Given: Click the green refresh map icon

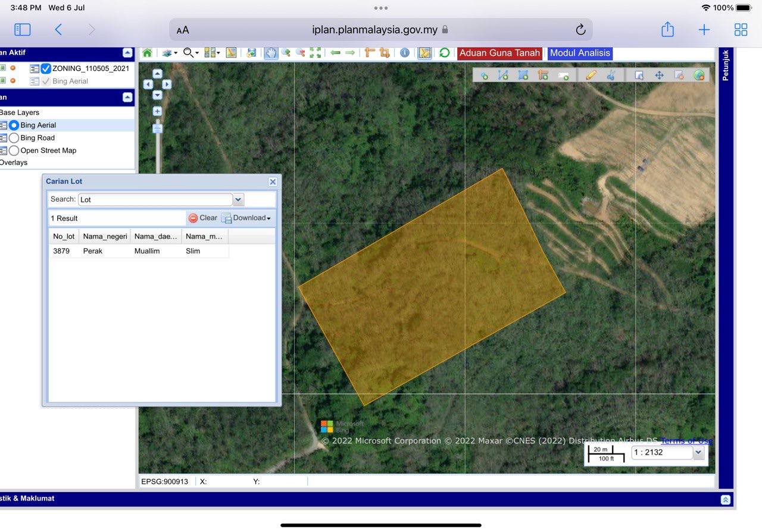Looking at the screenshot, I should tap(444, 53).
